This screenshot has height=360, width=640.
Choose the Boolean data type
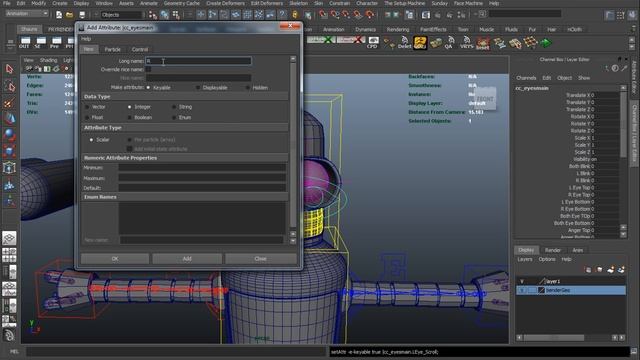[x=129, y=118]
